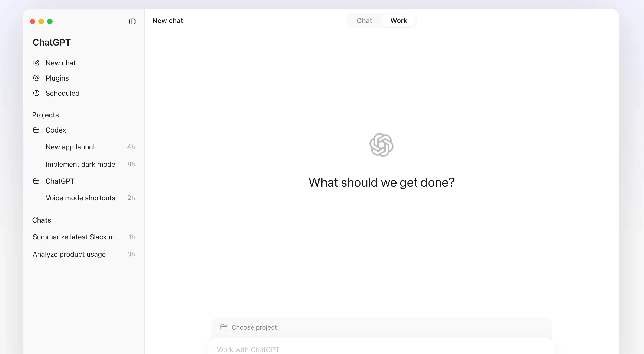Click the ChatGPT logo in center

[381, 145]
